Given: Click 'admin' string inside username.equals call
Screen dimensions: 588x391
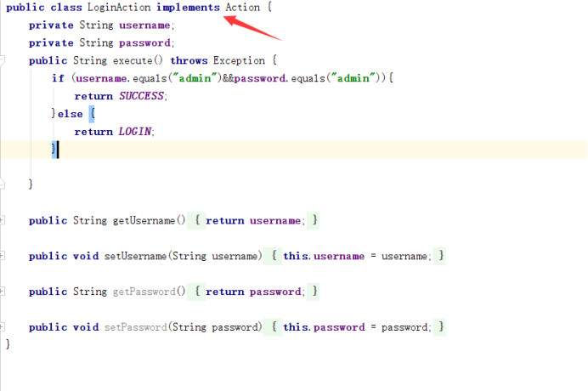Looking at the screenshot, I should pyautogui.click(x=195, y=78).
